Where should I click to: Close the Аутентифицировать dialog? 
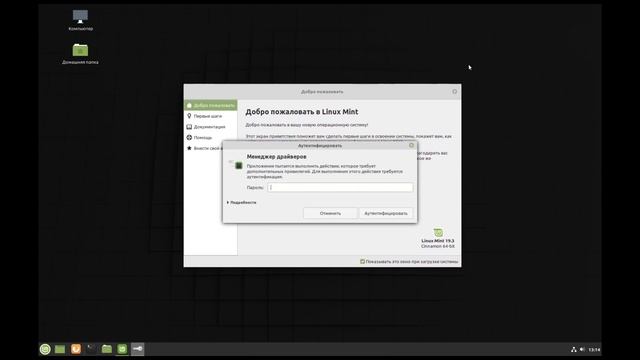[411, 145]
